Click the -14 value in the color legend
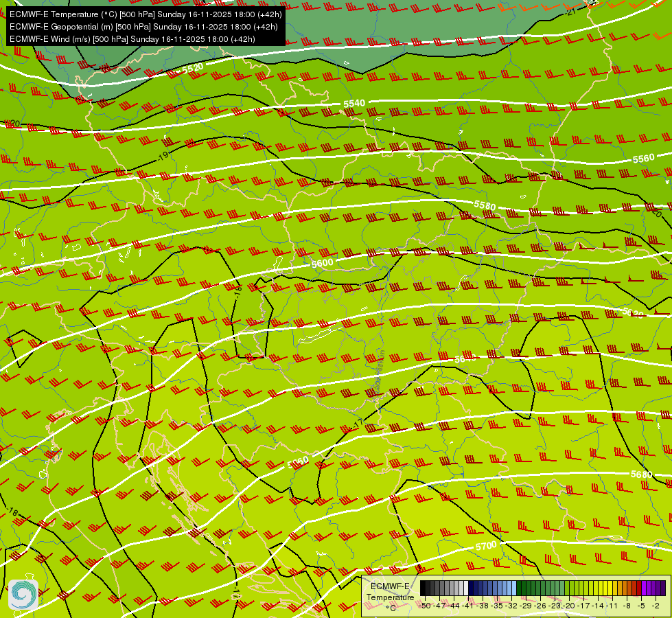The image size is (672, 618). pyautogui.click(x=598, y=606)
